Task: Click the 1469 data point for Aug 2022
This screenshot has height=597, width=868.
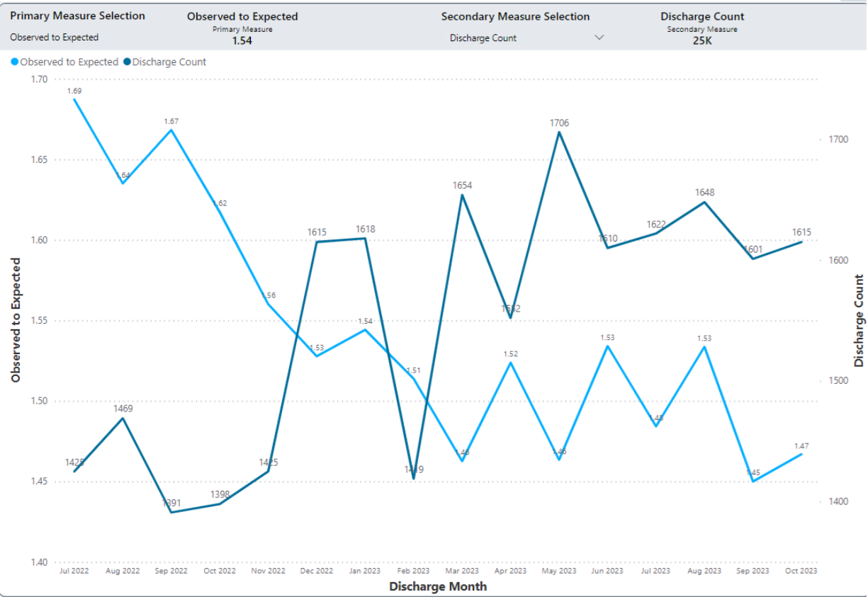Action: pos(123,418)
